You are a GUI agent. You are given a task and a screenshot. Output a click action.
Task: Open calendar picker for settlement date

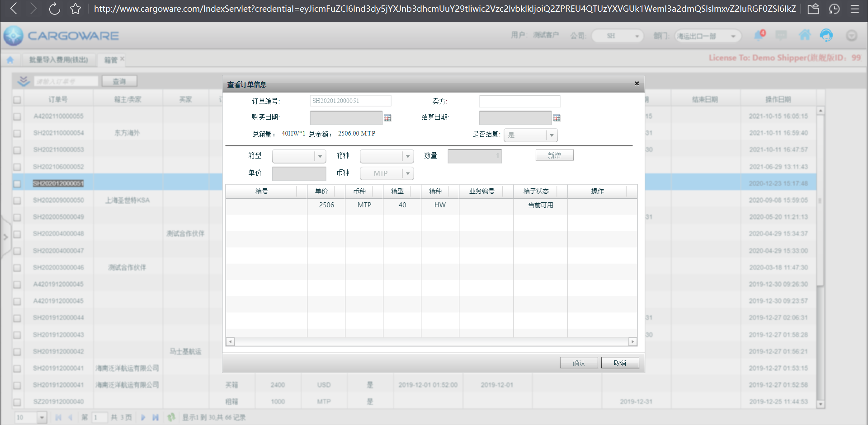[x=557, y=118]
